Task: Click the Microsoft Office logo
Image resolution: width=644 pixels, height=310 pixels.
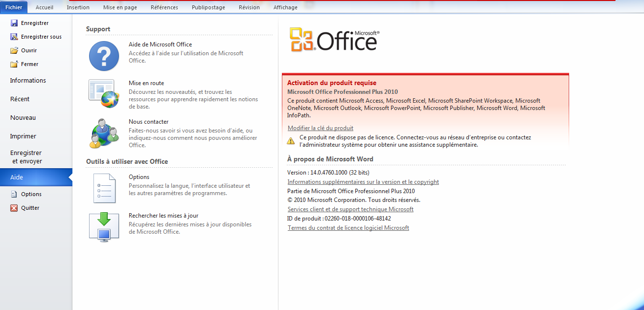Action: click(x=334, y=40)
